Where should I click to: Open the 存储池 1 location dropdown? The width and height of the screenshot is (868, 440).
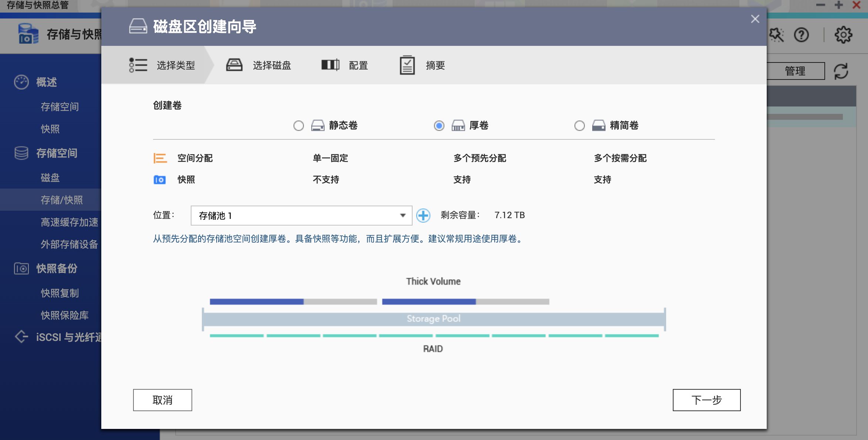click(x=296, y=216)
